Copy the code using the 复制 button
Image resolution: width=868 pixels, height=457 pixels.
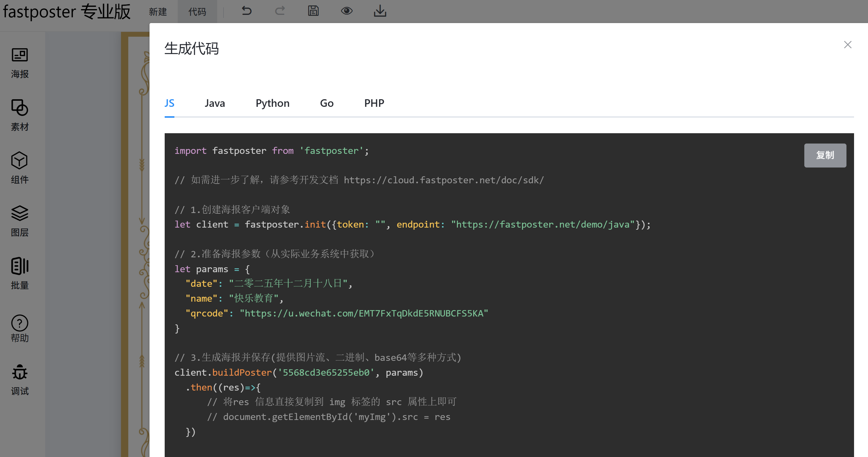[825, 155]
